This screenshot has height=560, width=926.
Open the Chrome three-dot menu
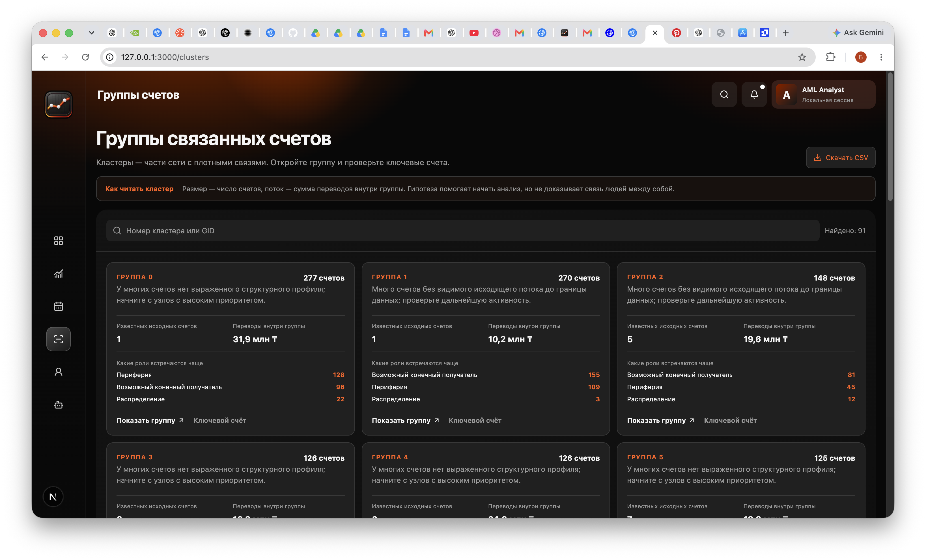(x=881, y=57)
